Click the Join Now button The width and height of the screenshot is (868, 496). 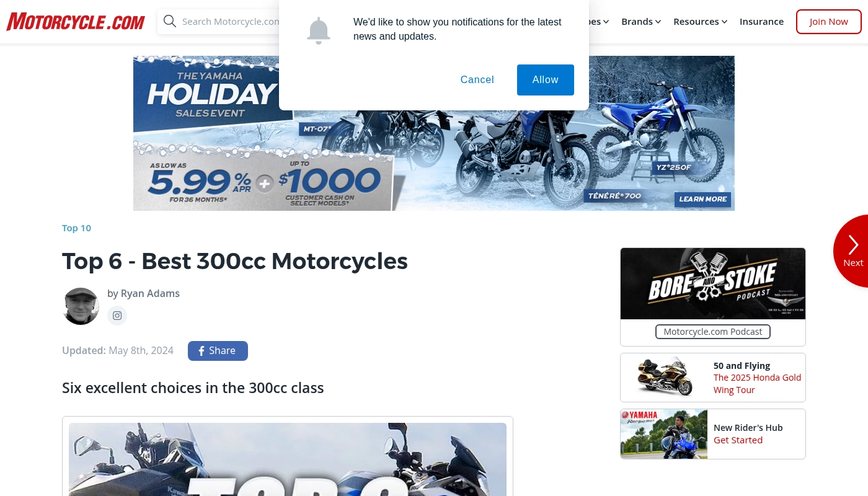pos(829,22)
